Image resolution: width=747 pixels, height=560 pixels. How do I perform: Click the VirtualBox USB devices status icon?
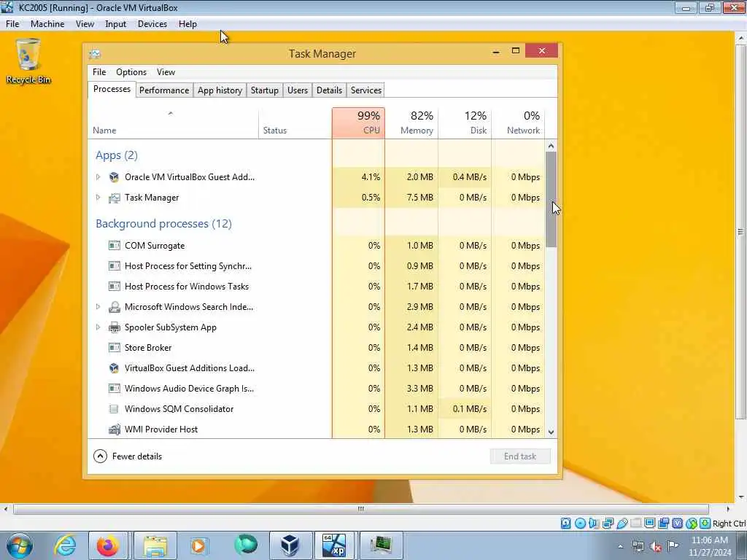[622, 524]
